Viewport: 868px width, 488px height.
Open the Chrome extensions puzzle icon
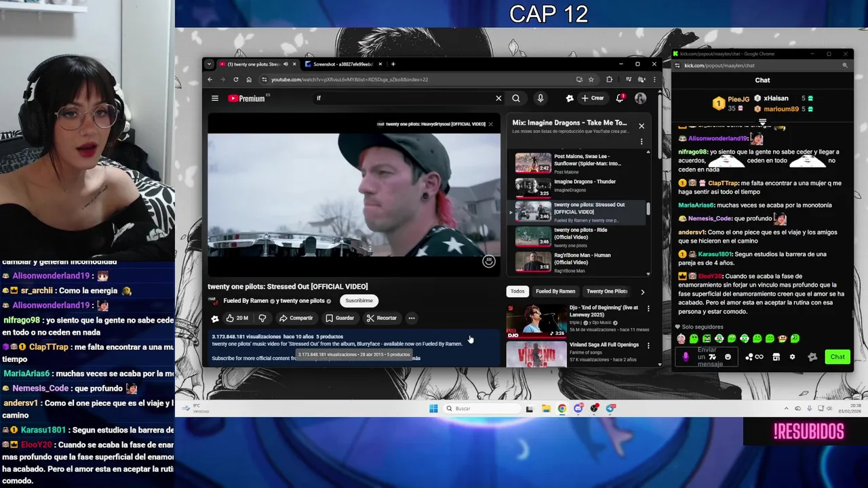point(609,79)
